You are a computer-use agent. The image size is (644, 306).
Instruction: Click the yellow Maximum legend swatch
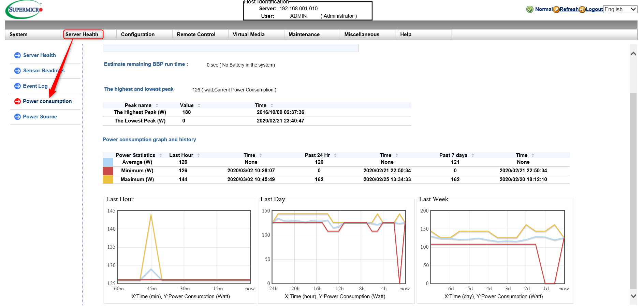coord(108,179)
